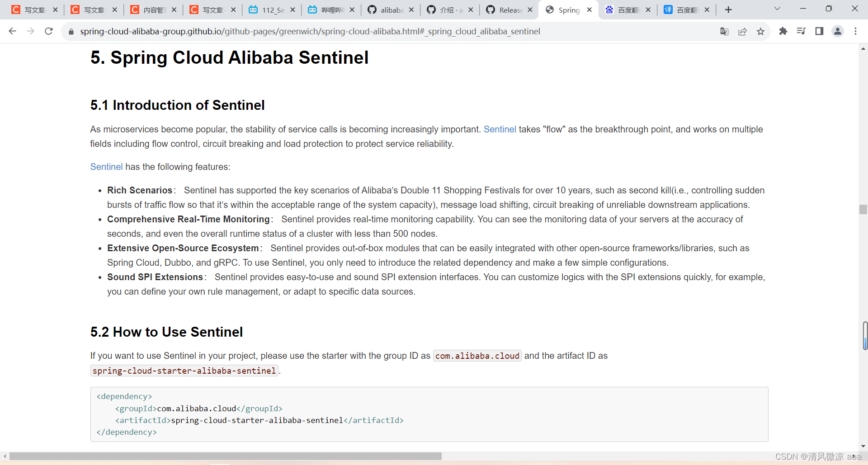Viewport: 868px width, 465px height.
Task: Reload the current page
Action: (49, 31)
